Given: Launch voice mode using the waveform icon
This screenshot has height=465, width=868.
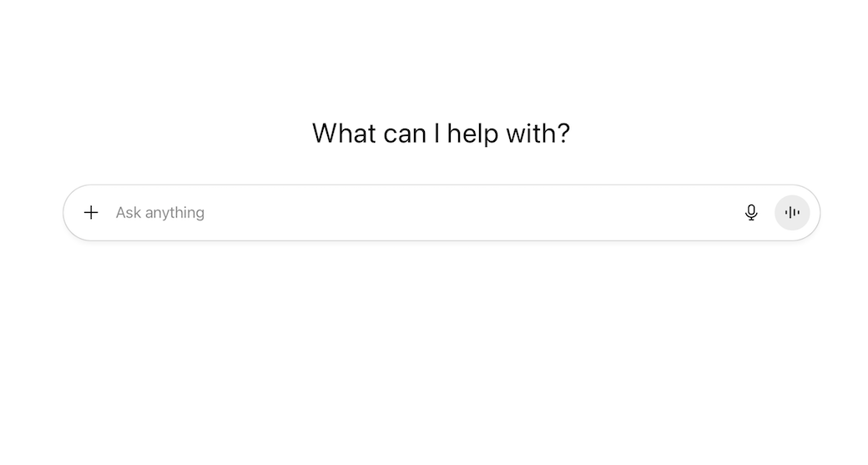Looking at the screenshot, I should (792, 213).
